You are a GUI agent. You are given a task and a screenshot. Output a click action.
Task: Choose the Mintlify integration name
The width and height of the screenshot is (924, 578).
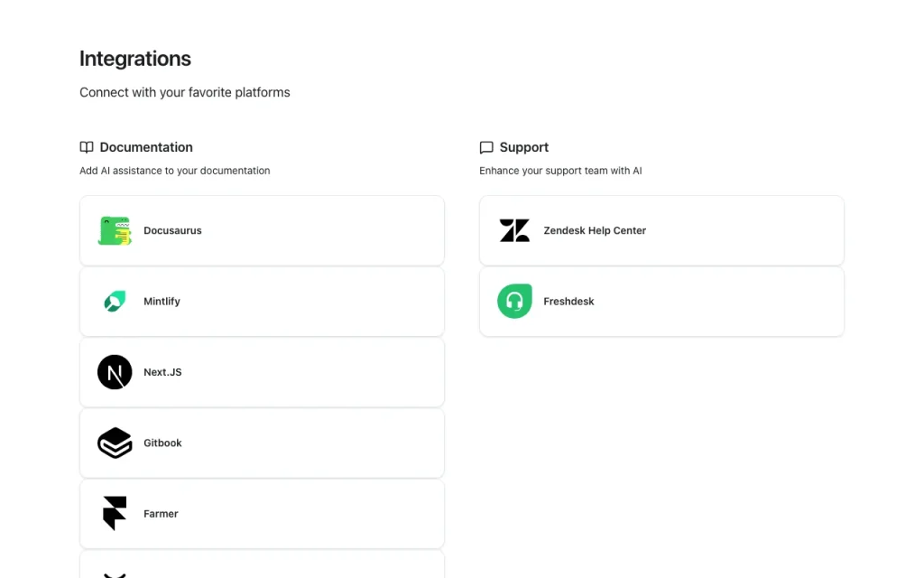tap(162, 302)
